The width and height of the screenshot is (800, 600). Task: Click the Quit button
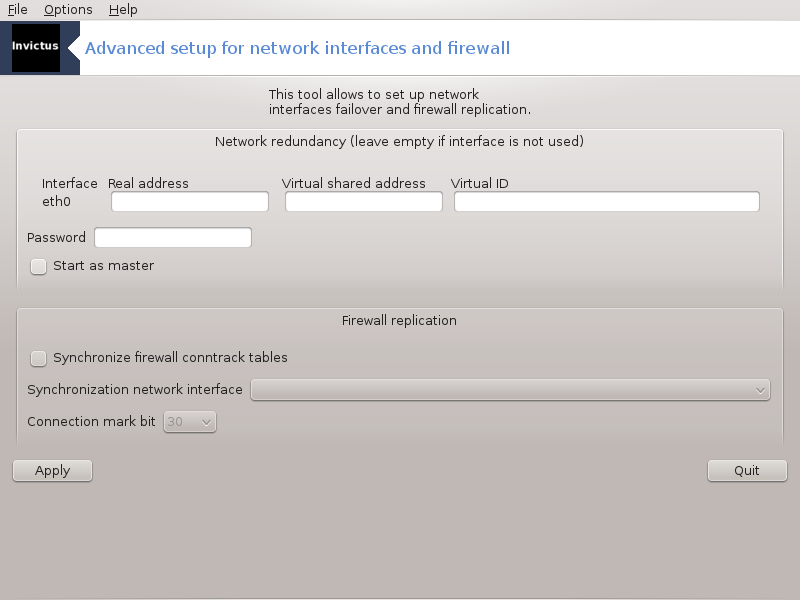(x=747, y=471)
